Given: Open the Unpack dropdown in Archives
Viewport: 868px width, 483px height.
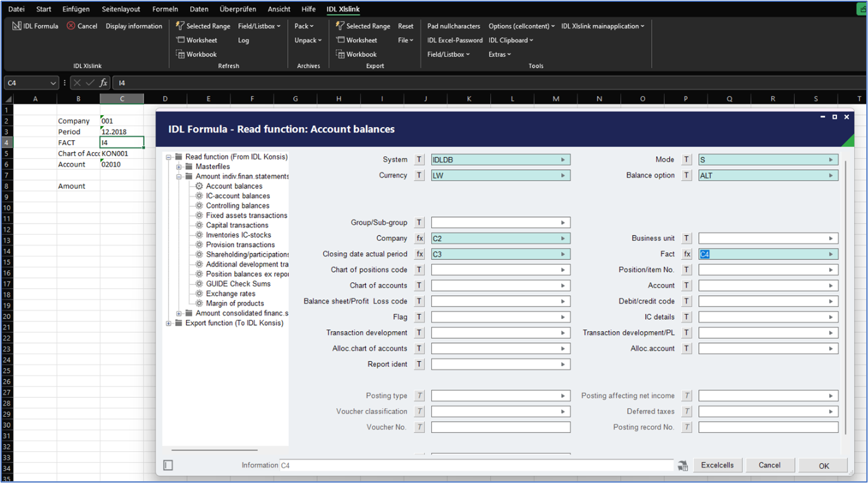Looking at the screenshot, I should (308, 40).
